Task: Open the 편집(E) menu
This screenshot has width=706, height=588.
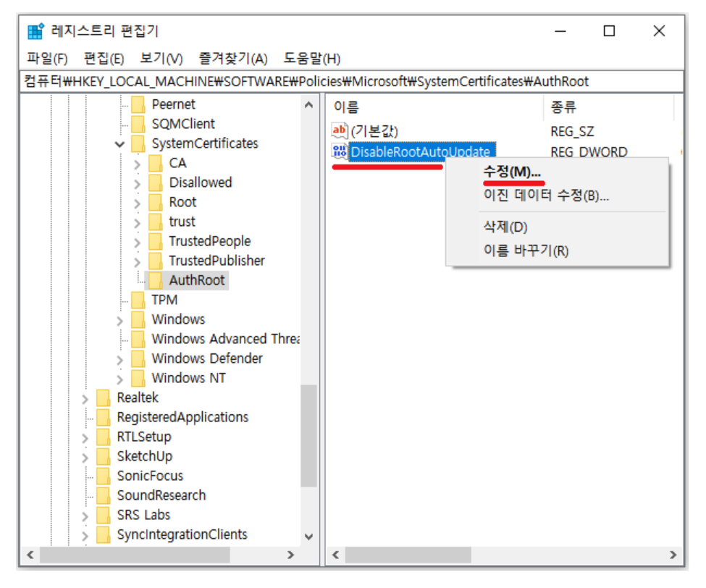Action: [104, 58]
